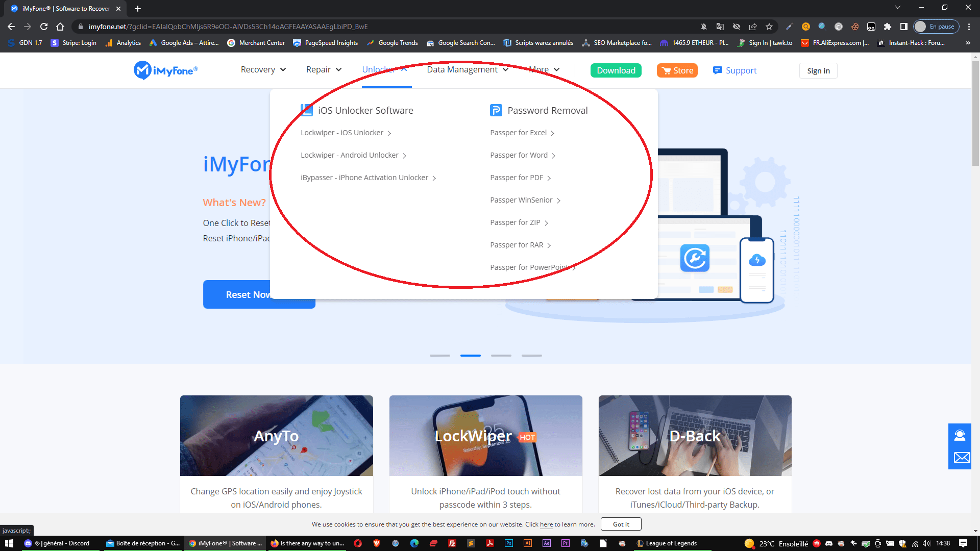
Task: Select Lockwiper - Android Unlocker
Action: 354,155
